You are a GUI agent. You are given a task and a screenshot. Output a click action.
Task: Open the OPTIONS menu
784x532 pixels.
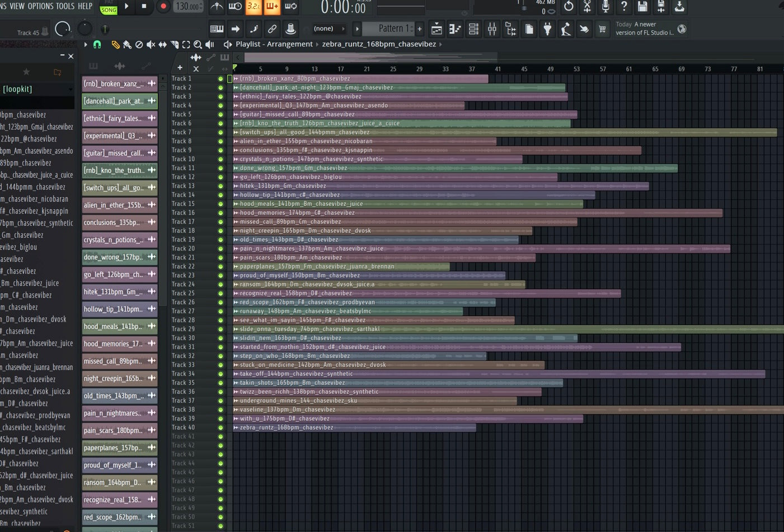pyautogui.click(x=40, y=6)
